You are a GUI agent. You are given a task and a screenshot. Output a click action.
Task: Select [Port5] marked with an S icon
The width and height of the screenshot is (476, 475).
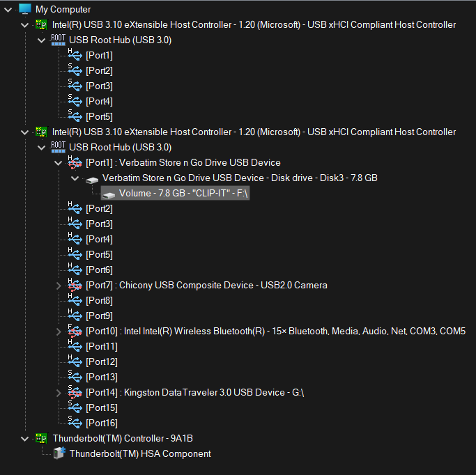pos(99,116)
